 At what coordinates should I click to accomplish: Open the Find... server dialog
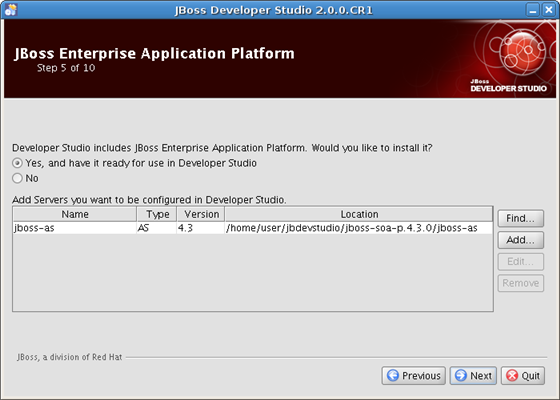point(521,218)
